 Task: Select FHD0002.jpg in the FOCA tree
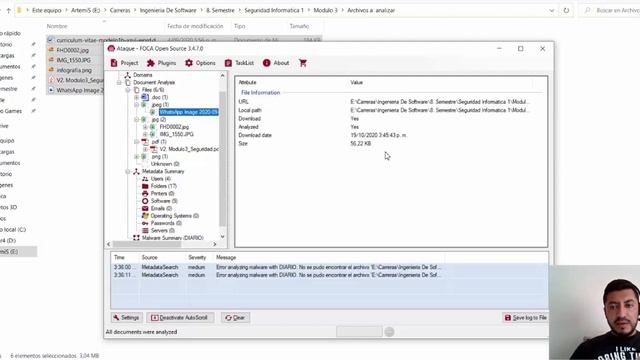pos(174,127)
